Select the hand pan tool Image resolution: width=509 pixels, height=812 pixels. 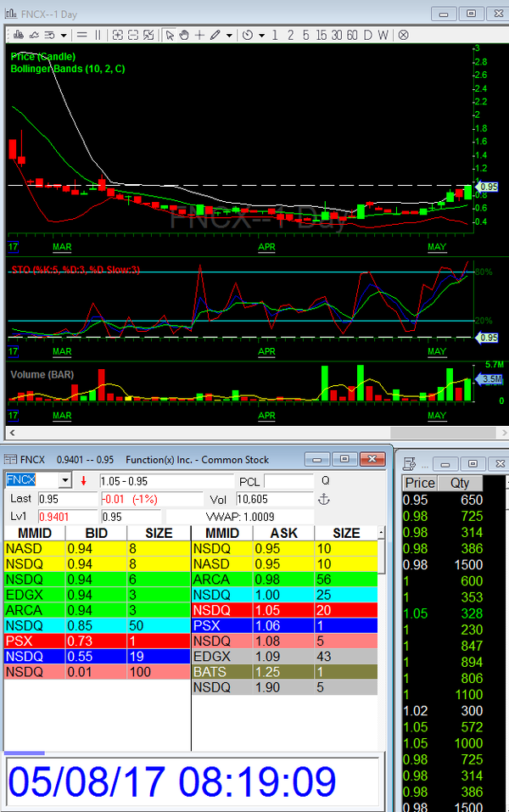pyautogui.click(x=185, y=35)
